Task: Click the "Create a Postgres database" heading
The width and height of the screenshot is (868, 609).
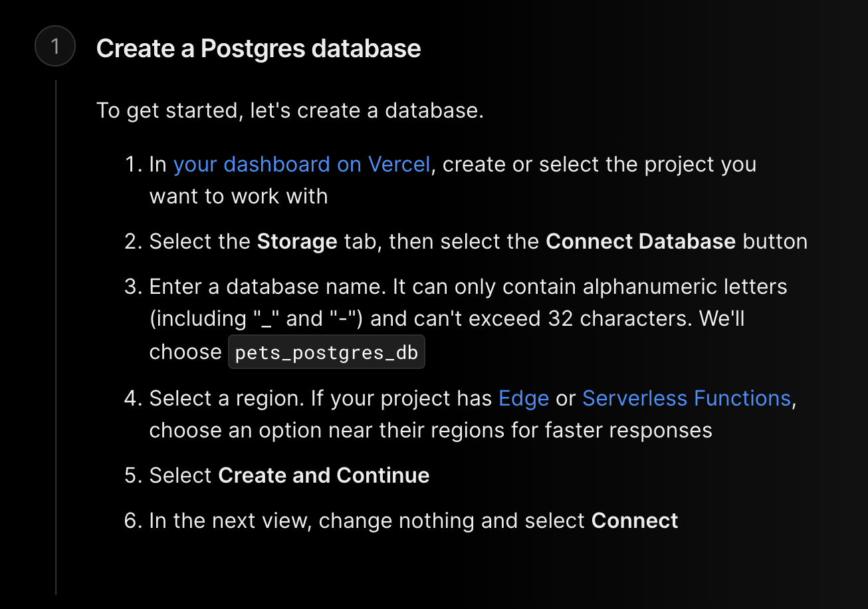Action: pyautogui.click(x=259, y=49)
